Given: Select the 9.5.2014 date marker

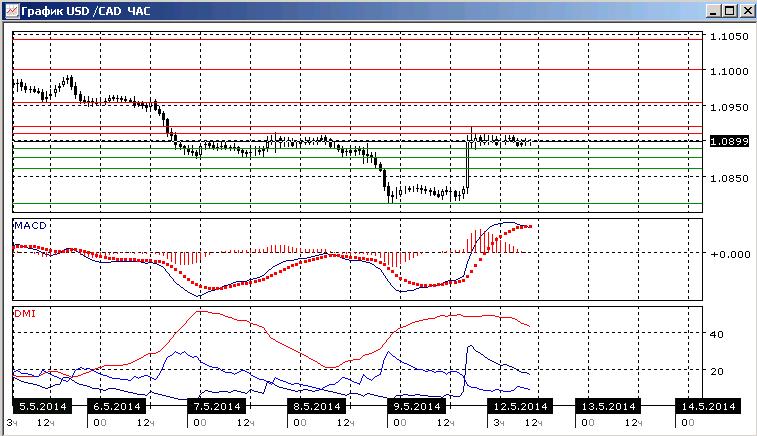Looking at the screenshot, I should (x=417, y=407).
